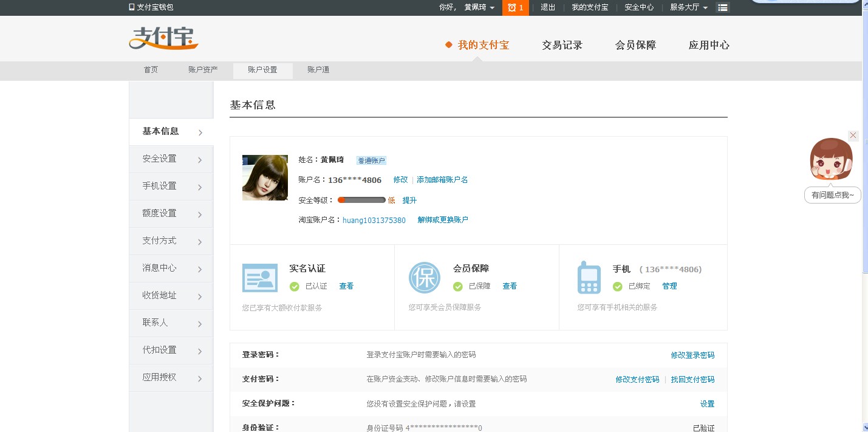Switch to the 账户通 sub-tab
This screenshot has width=868, height=432.
(x=318, y=70)
